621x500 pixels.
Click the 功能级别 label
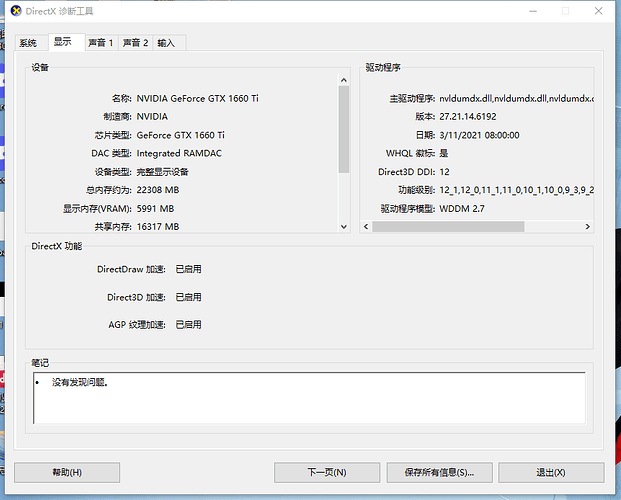coord(417,190)
